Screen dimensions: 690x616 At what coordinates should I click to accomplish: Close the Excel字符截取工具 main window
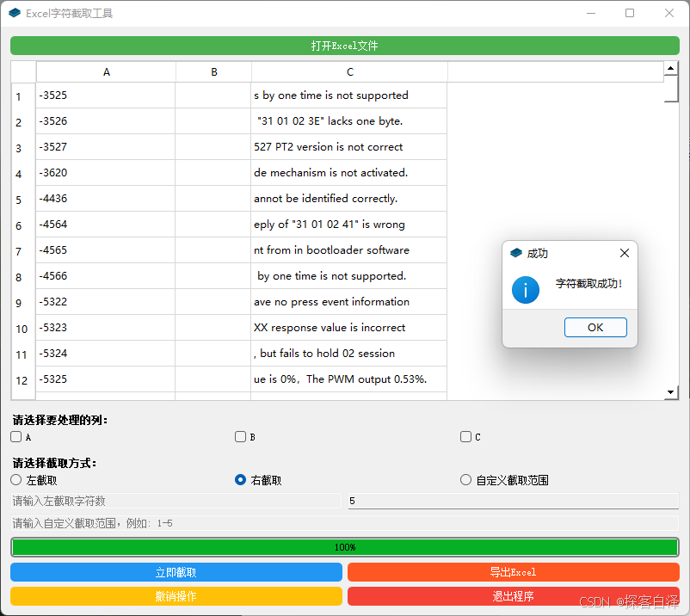point(668,13)
